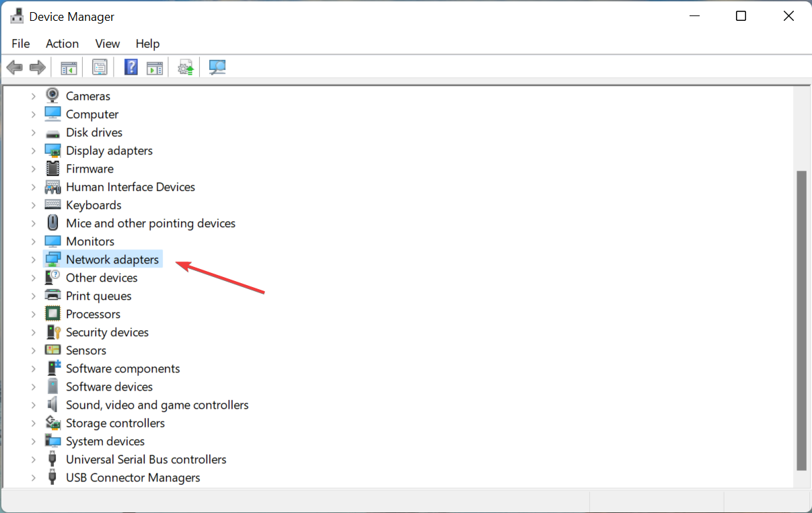This screenshot has width=812, height=513.
Task: Select the Mice and other pointing devices icon
Action: (x=52, y=223)
